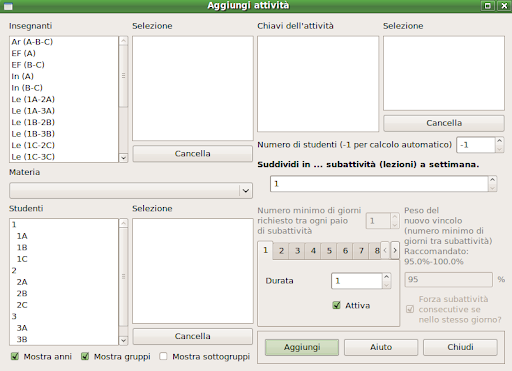Image resolution: width=512 pixels, height=371 pixels.
Task: Select teacher Le (1C-2C)
Action: (64, 145)
